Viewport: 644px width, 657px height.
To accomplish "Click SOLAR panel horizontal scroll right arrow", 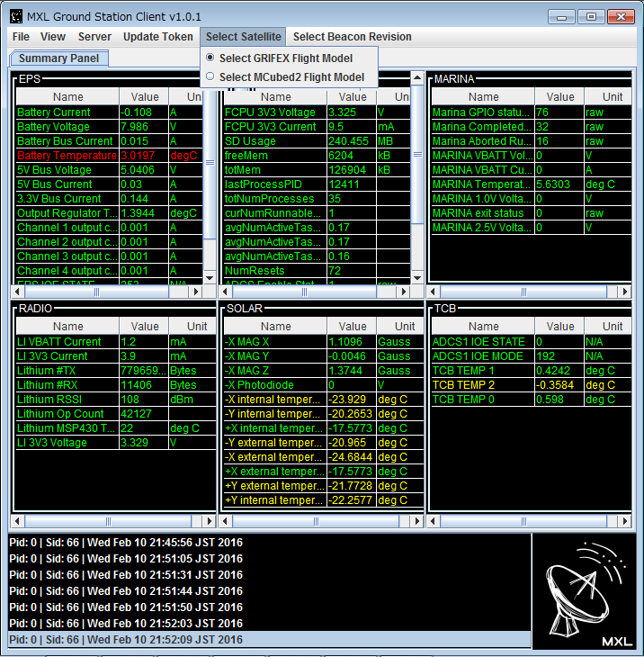I will 417,521.
